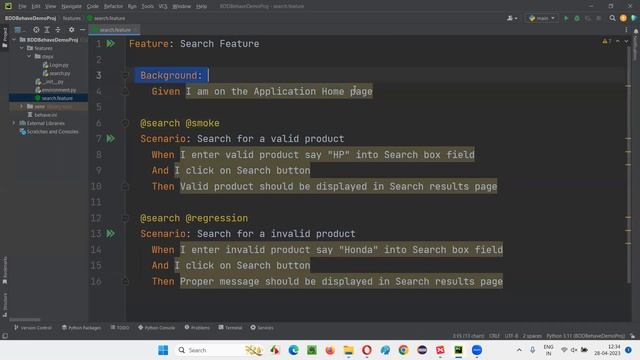Click the warnings indicator triangle in editor

pos(607,41)
